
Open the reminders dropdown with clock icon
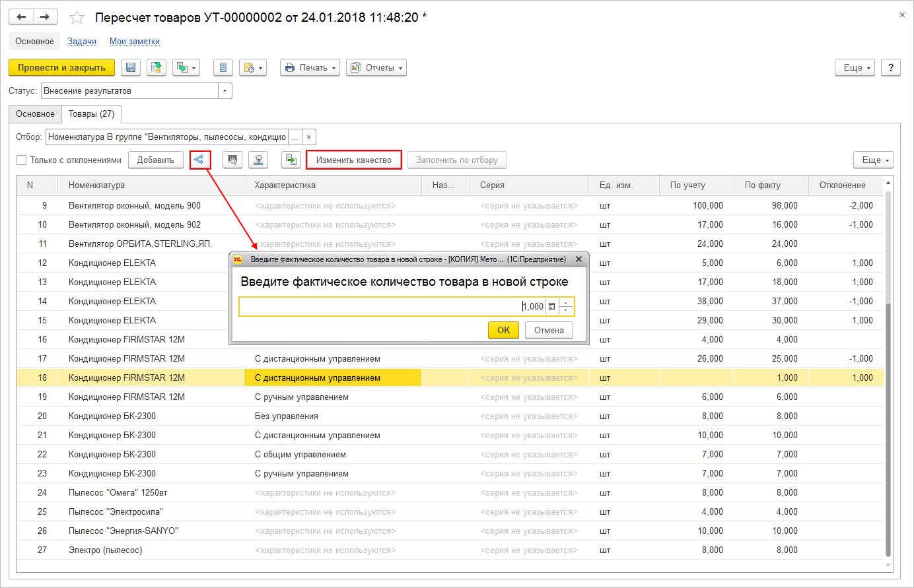pyautogui.click(x=253, y=67)
